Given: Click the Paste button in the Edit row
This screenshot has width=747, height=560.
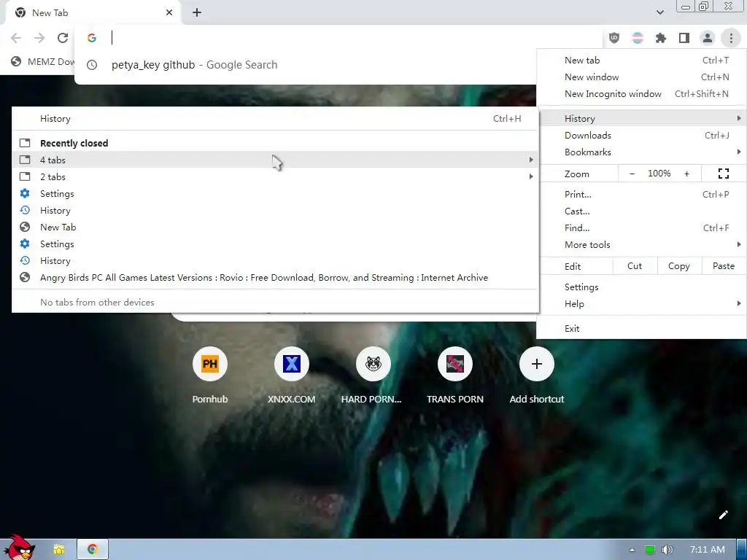Looking at the screenshot, I should coord(724,266).
